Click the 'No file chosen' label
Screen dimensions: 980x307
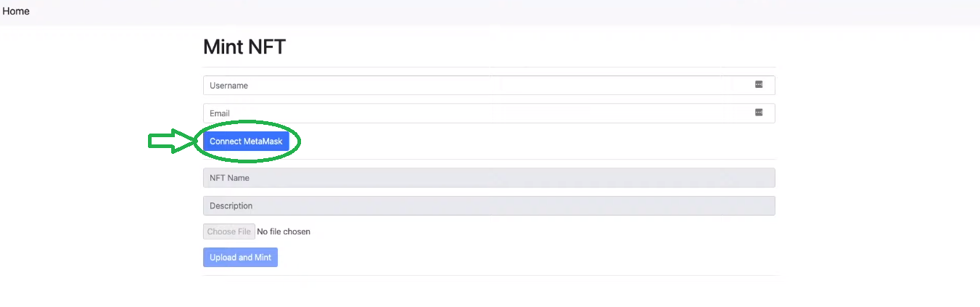click(x=284, y=232)
